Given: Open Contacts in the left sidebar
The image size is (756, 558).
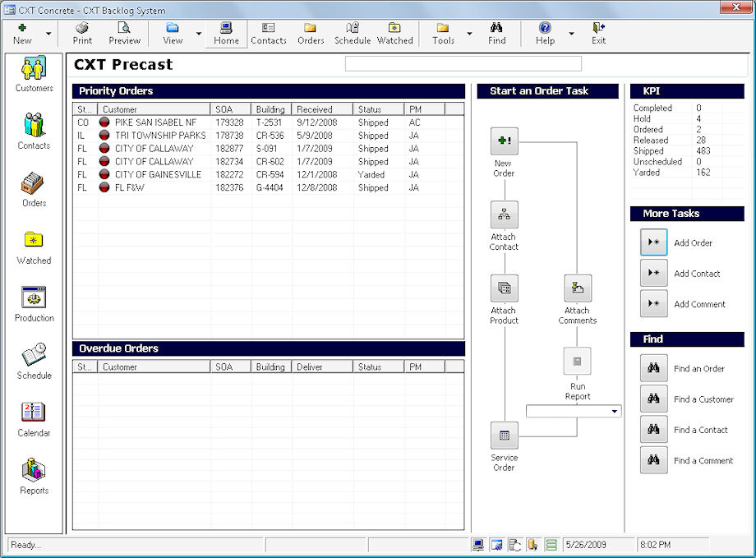Looking at the screenshot, I should pos(34,131).
